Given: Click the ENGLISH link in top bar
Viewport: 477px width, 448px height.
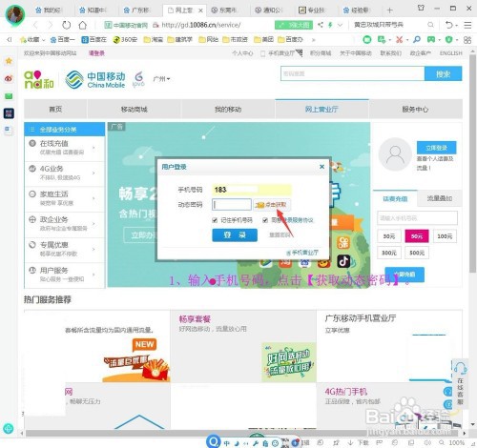Looking at the screenshot, I should click(450, 53).
